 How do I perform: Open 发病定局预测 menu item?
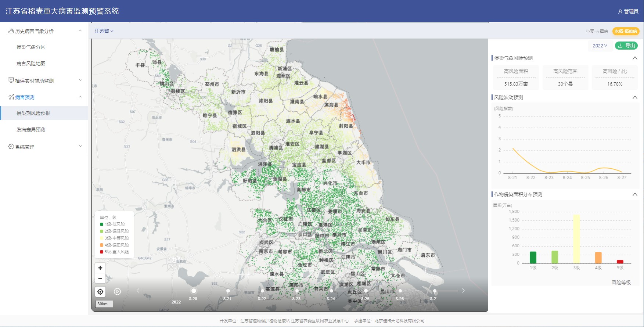pos(31,130)
